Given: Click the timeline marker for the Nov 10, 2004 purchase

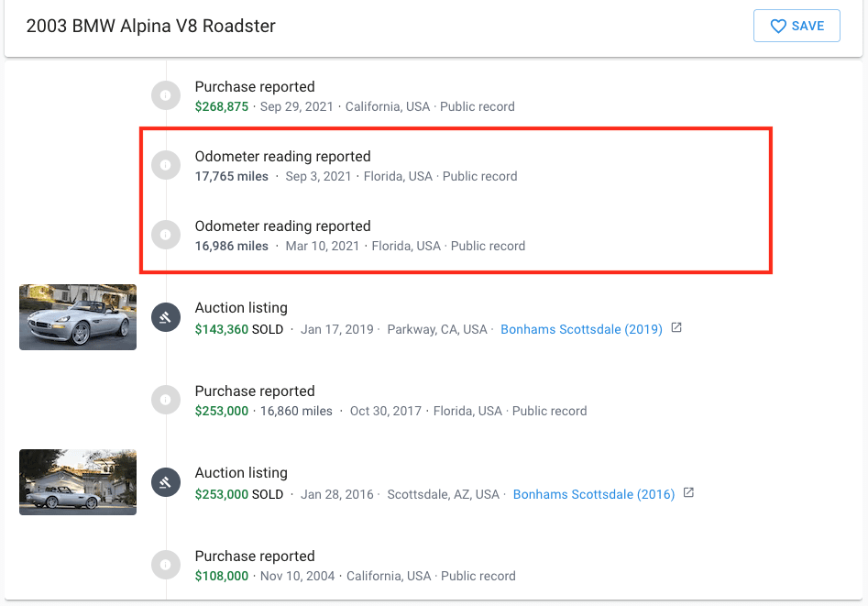Looking at the screenshot, I should click(x=166, y=565).
